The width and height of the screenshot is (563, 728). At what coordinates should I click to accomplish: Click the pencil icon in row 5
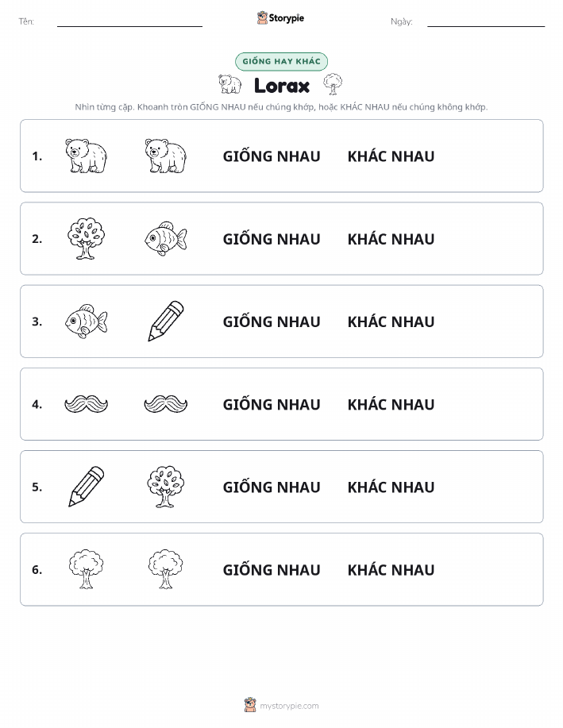tap(86, 487)
